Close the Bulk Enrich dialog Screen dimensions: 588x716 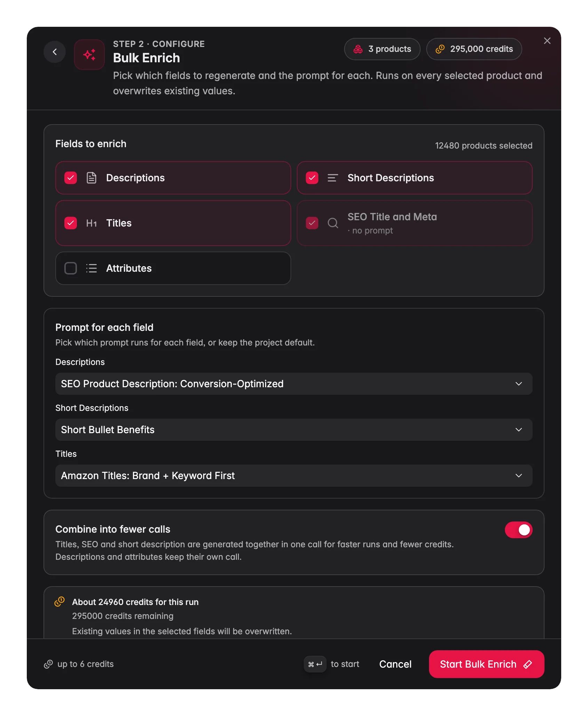click(547, 41)
